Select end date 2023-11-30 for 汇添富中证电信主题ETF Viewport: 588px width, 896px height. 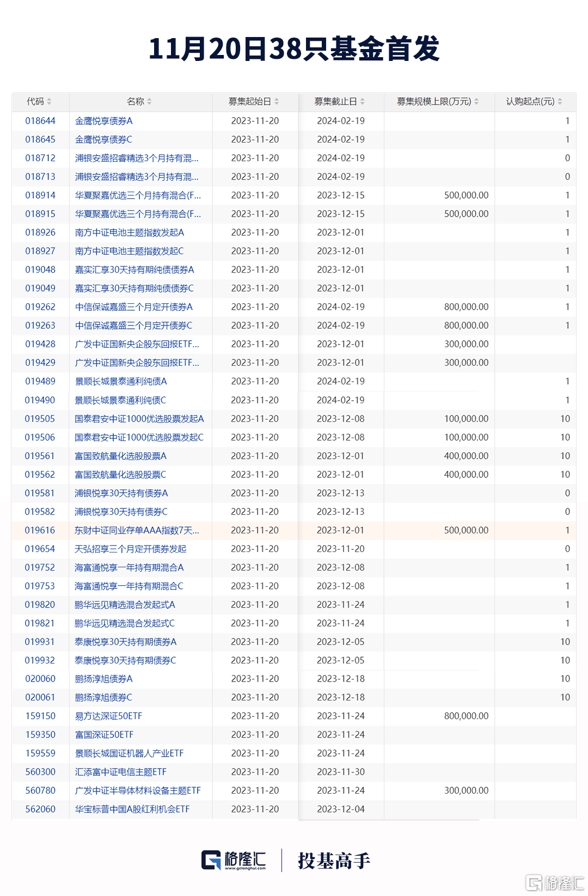(341, 772)
